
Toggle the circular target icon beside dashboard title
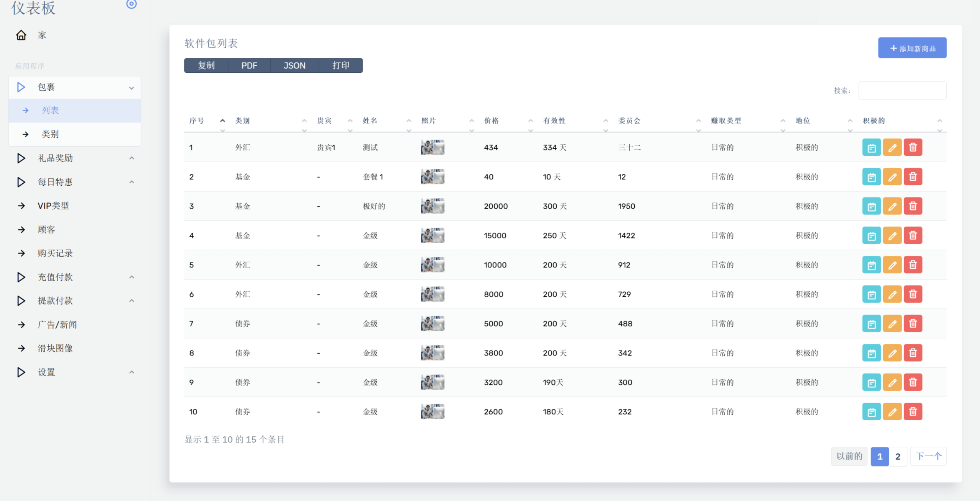tap(131, 4)
